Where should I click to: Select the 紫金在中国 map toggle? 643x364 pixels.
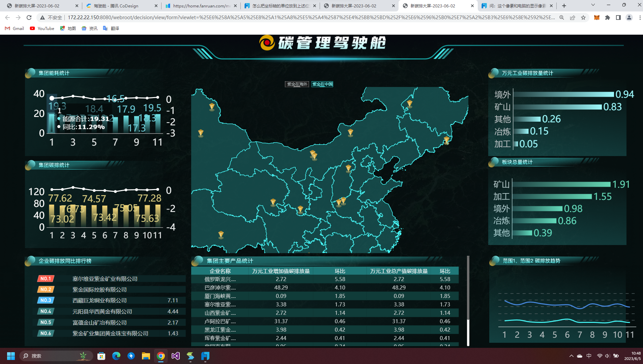tap(322, 84)
